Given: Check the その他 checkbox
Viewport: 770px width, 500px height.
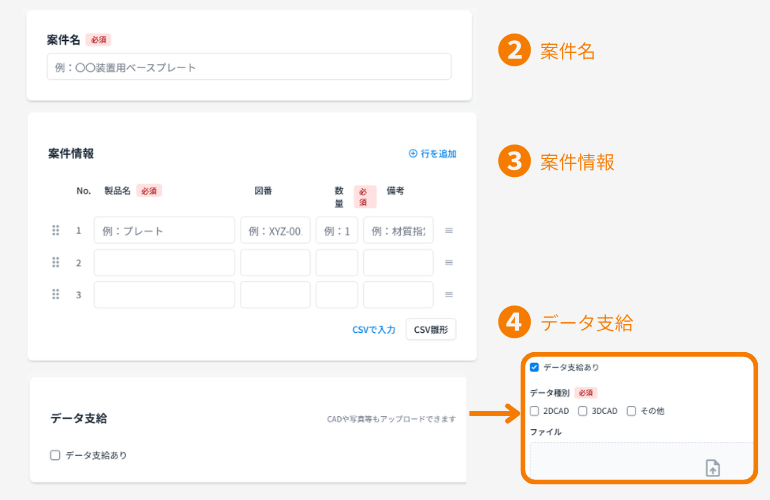Looking at the screenshot, I should (632, 411).
